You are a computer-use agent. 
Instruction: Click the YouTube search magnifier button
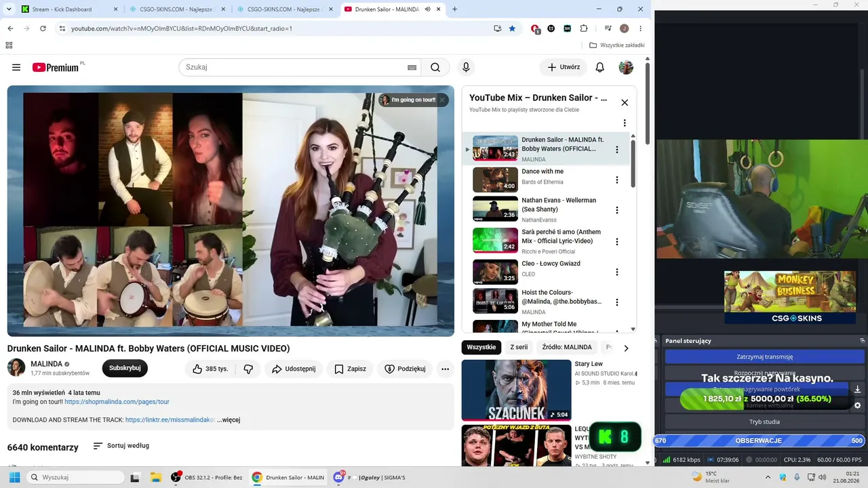point(435,67)
